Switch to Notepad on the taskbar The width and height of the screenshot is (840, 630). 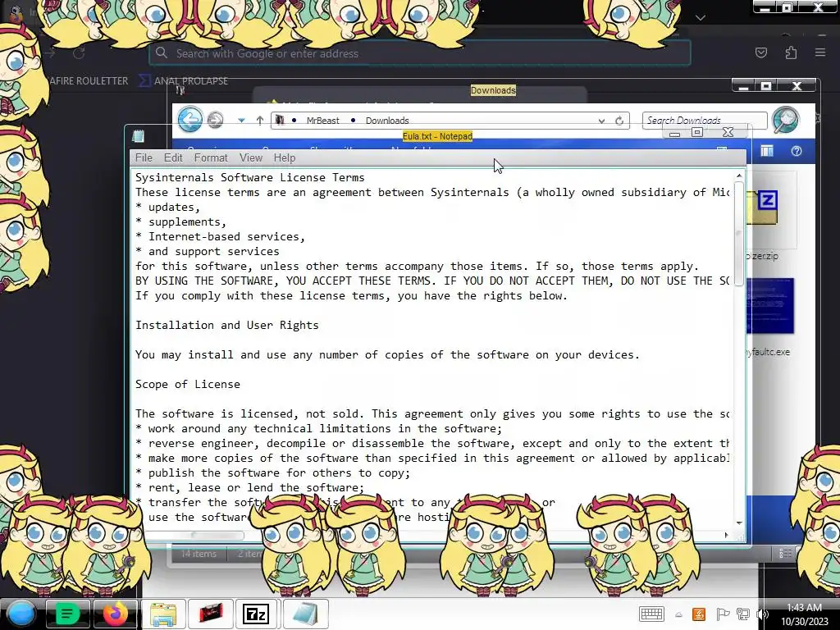pyautogui.click(x=305, y=614)
